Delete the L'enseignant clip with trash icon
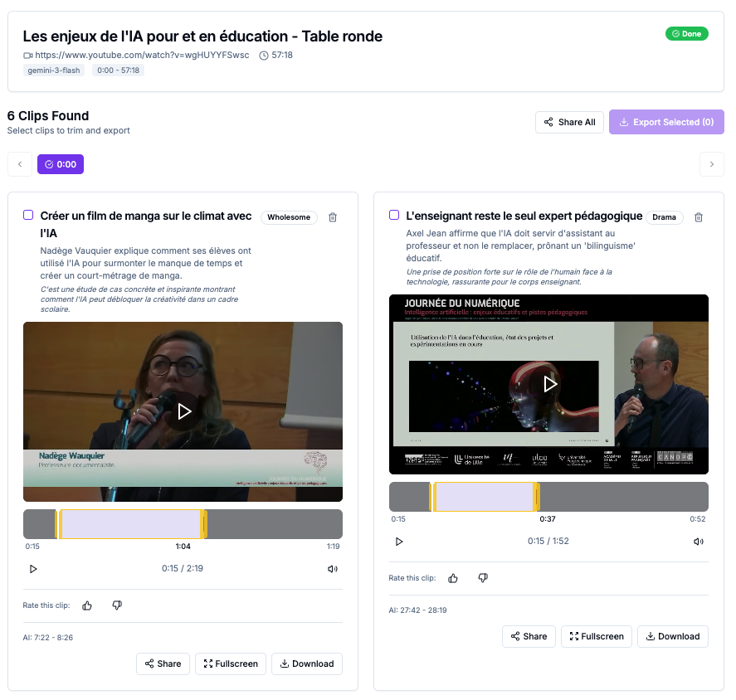 tap(699, 217)
